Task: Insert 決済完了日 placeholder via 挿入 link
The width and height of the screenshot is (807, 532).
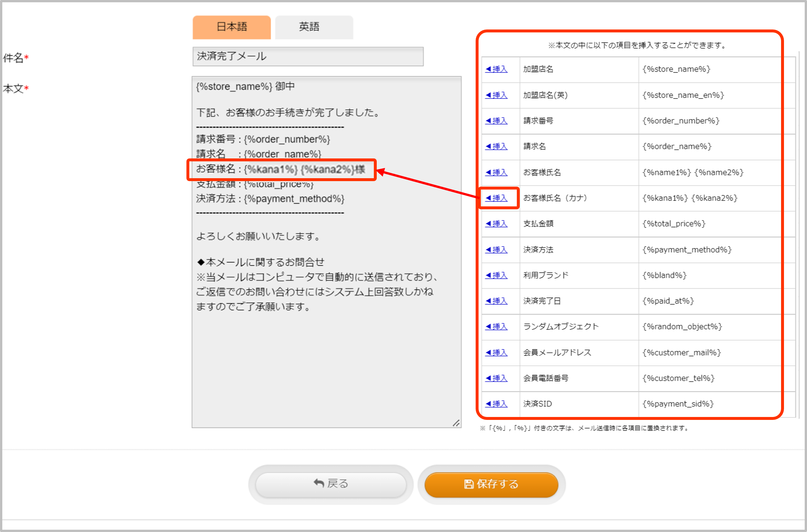Action: [496, 301]
